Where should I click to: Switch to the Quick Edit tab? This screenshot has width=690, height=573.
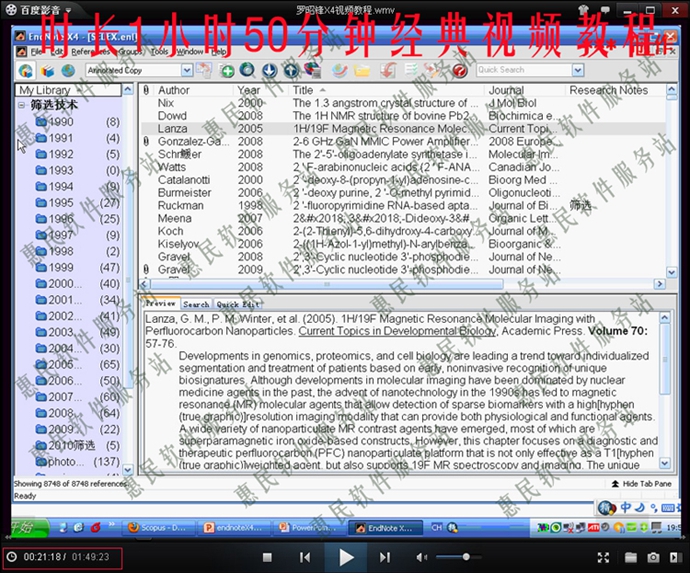[x=238, y=304]
